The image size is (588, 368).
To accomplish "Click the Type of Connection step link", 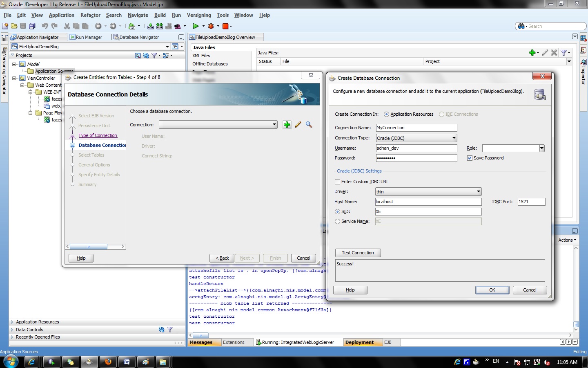I will click(x=98, y=135).
